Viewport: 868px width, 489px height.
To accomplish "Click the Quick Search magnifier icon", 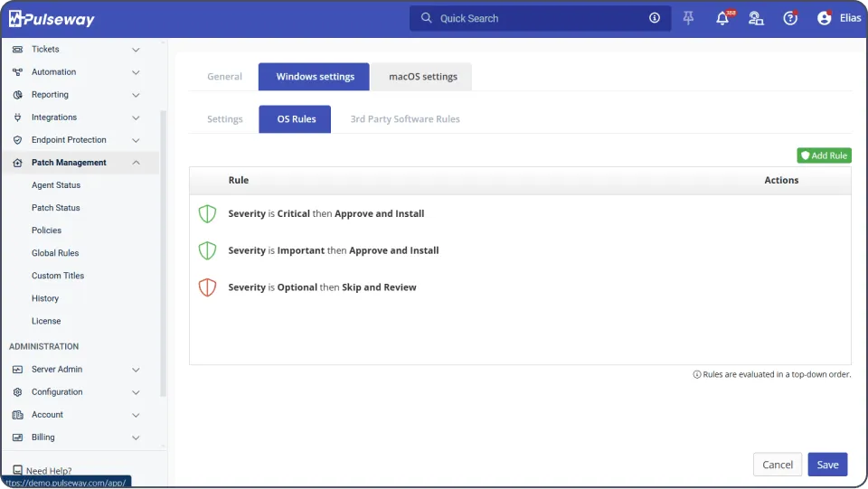I will 426,18.
